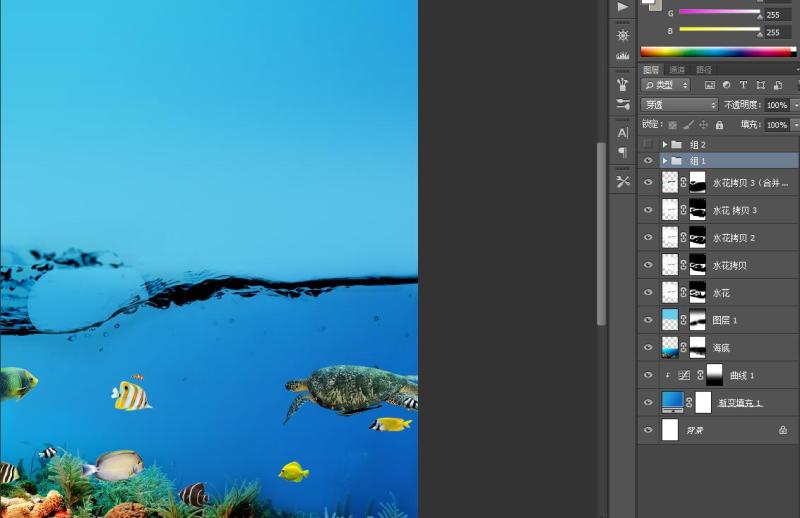Hide the 渐变填充 1 layer
800x518 pixels.
(648, 403)
